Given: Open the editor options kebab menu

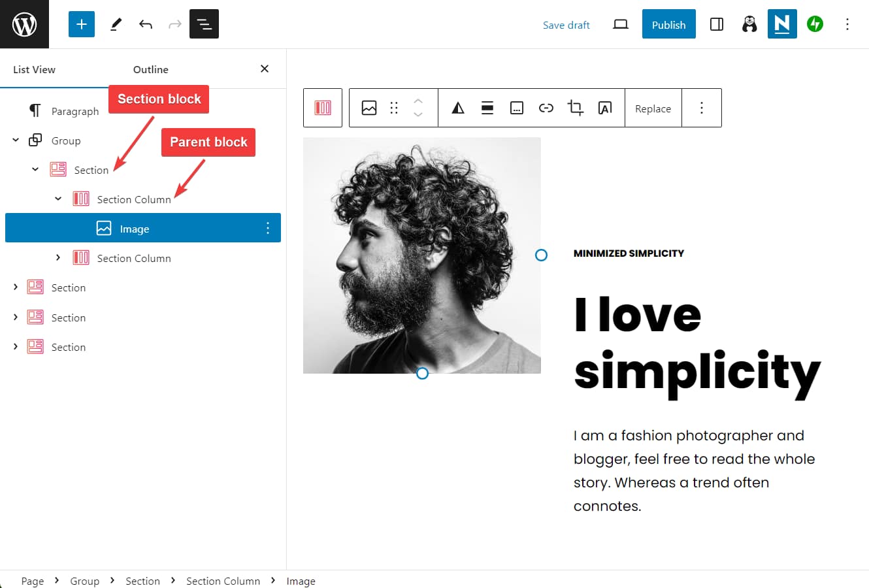Looking at the screenshot, I should (847, 24).
